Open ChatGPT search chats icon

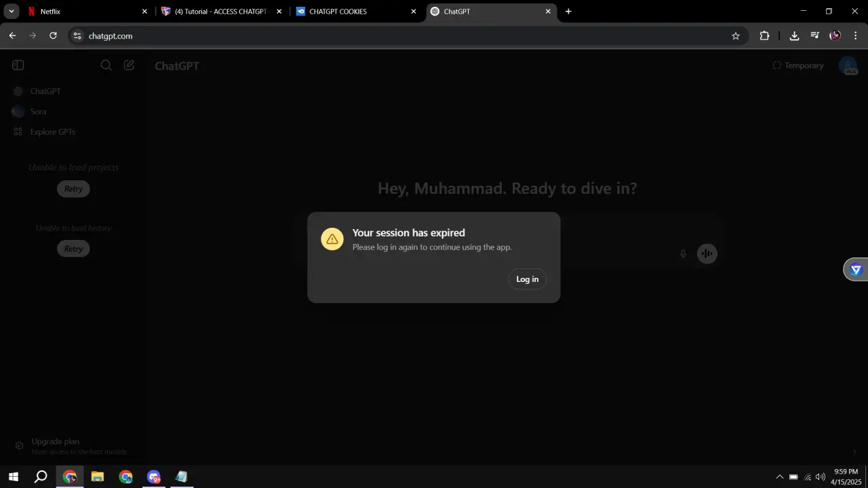click(106, 65)
